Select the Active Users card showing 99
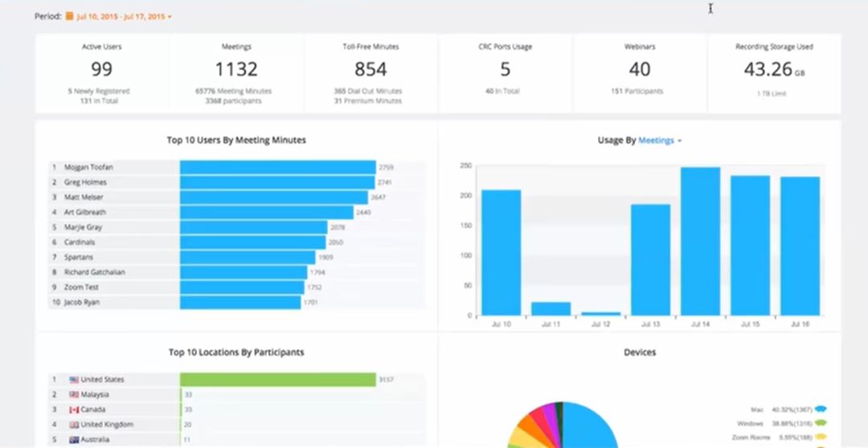The image size is (868, 448). coord(102,74)
